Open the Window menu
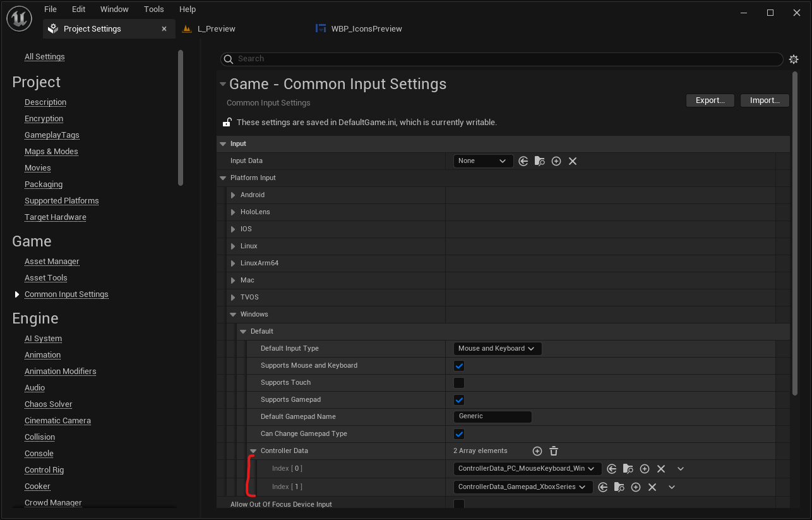Screen dimensions: 812x520 click(114, 9)
